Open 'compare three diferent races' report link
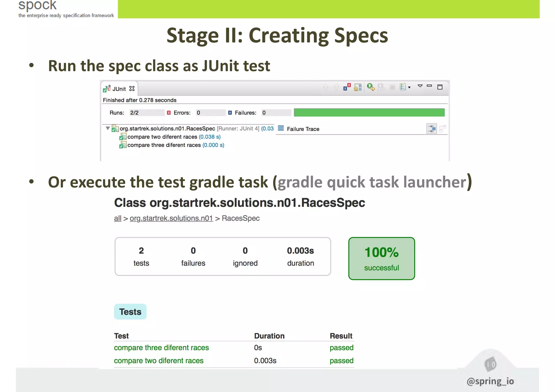This screenshot has height=392, width=555. pos(162,348)
